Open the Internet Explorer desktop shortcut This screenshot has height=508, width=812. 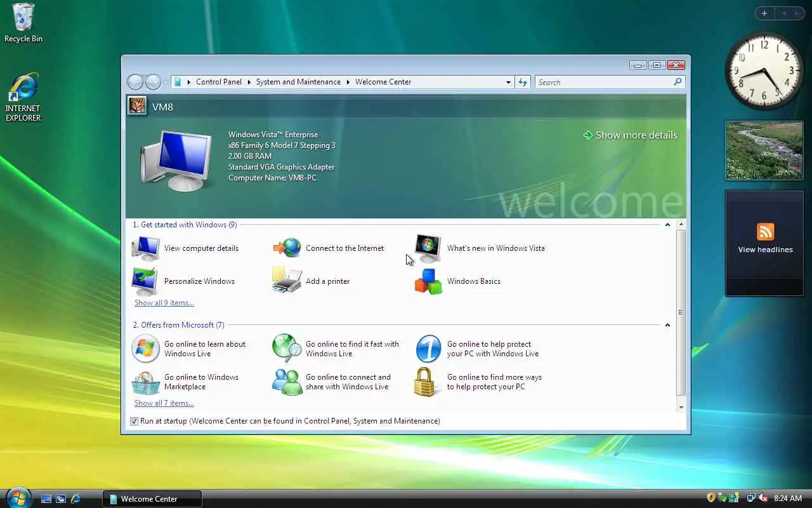23,97
